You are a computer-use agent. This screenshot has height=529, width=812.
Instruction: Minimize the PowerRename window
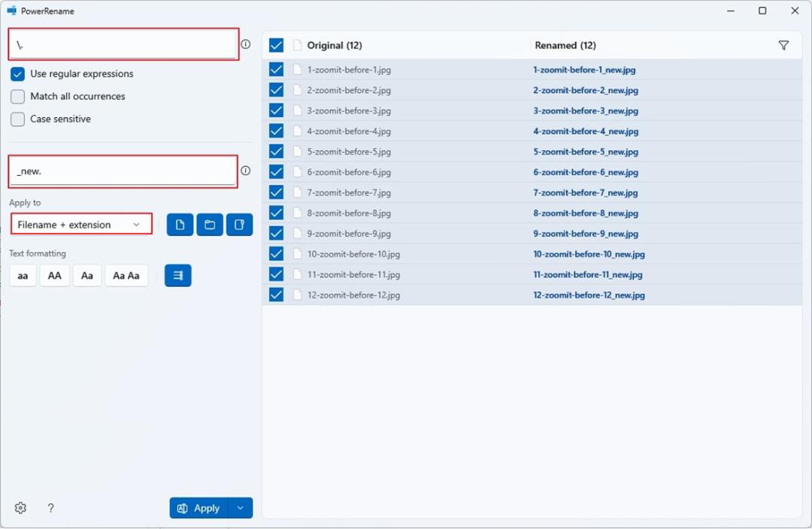point(731,11)
